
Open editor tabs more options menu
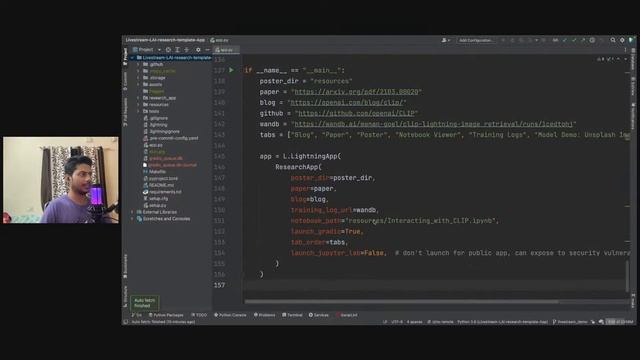pyautogui.click(x=625, y=50)
